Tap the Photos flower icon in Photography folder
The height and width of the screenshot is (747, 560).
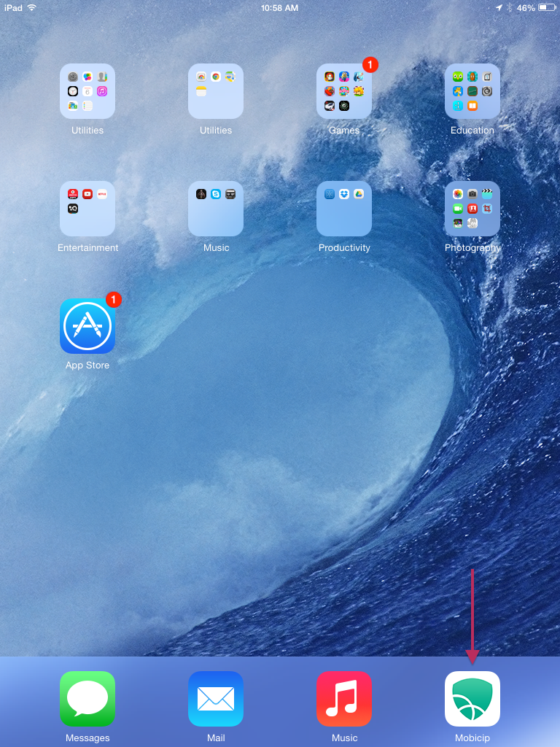458,194
